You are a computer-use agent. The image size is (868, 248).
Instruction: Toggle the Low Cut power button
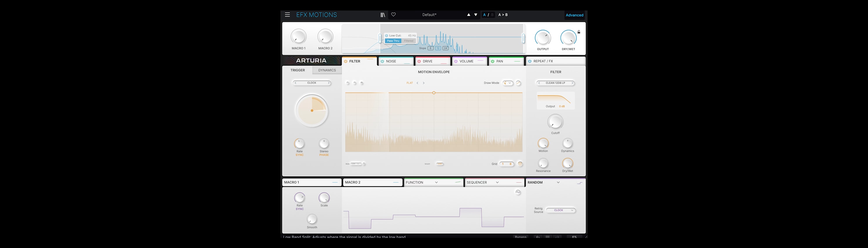click(387, 35)
